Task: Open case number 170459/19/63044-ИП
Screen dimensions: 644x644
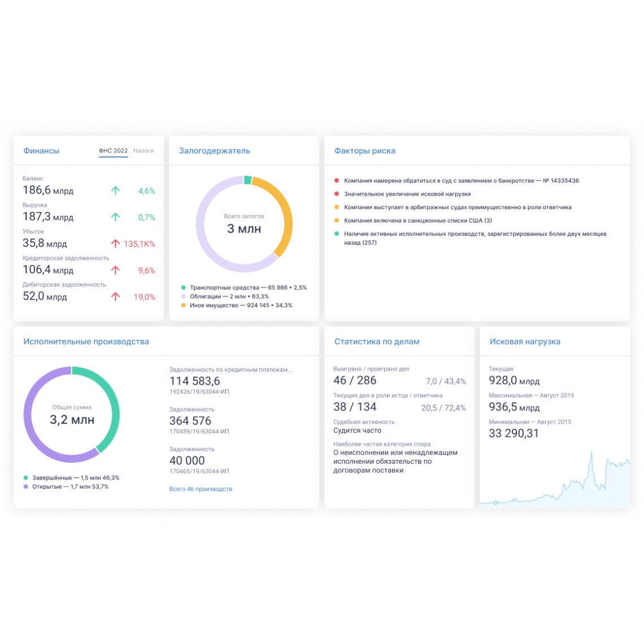Action: (x=199, y=431)
